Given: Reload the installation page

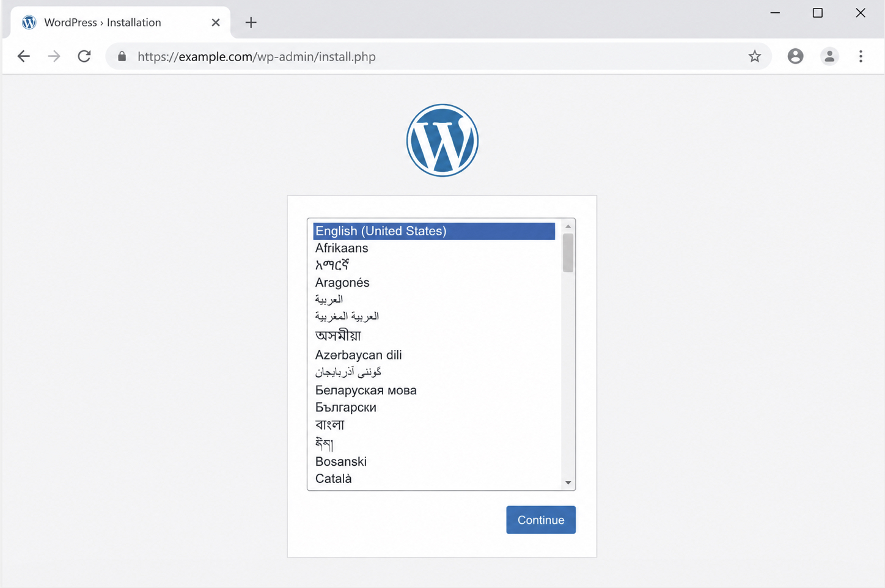Looking at the screenshot, I should pyautogui.click(x=84, y=57).
